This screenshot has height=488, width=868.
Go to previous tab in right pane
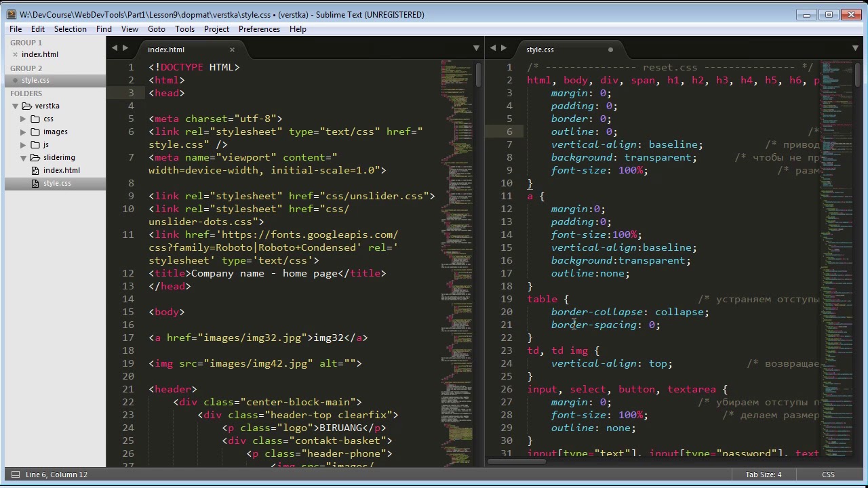pyautogui.click(x=493, y=47)
